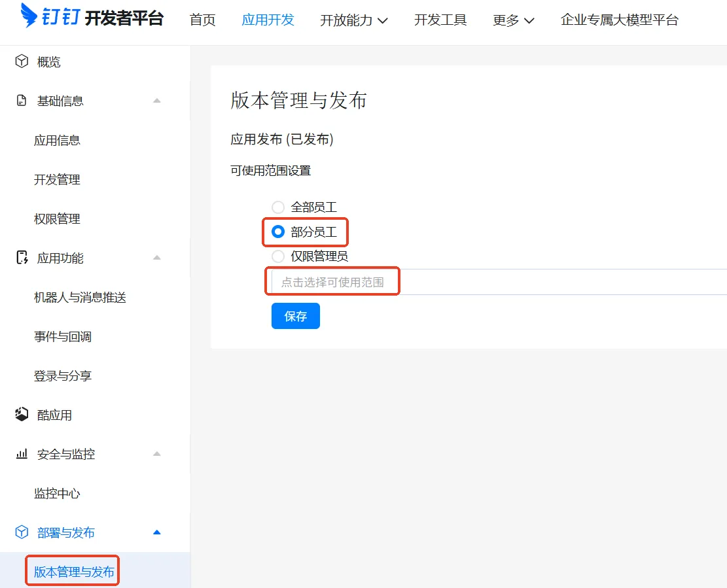727x588 pixels.
Task: Click the 保存 button
Action: point(295,316)
